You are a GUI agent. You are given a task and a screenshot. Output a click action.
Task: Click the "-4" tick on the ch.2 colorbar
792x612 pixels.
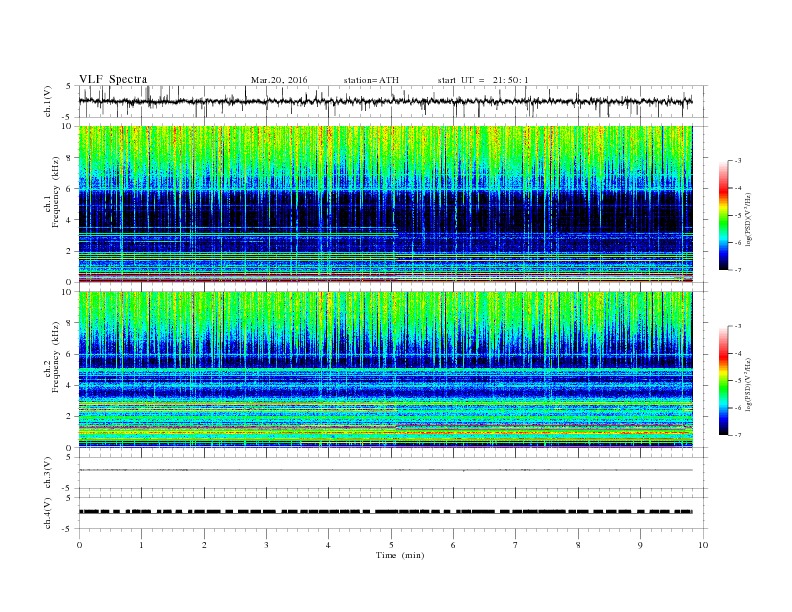pyautogui.click(x=737, y=354)
